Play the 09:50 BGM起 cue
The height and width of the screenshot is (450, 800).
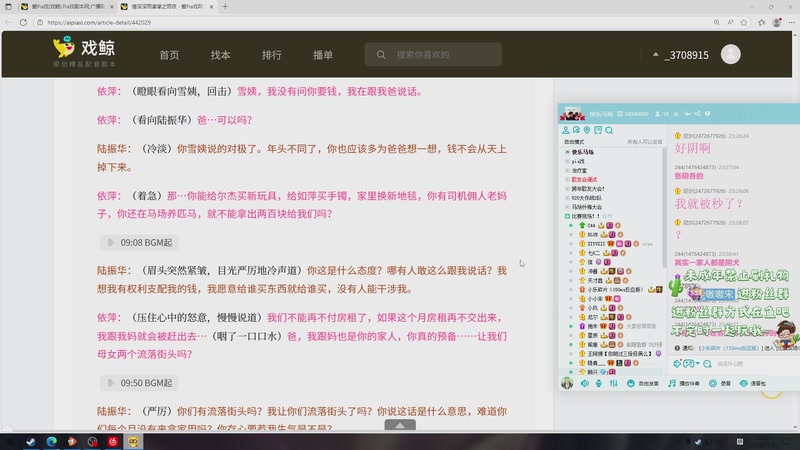pos(139,383)
